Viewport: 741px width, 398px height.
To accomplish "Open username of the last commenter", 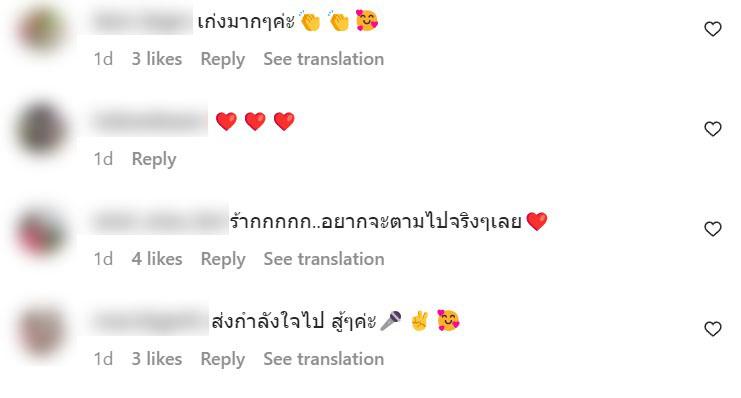I will click(149, 321).
